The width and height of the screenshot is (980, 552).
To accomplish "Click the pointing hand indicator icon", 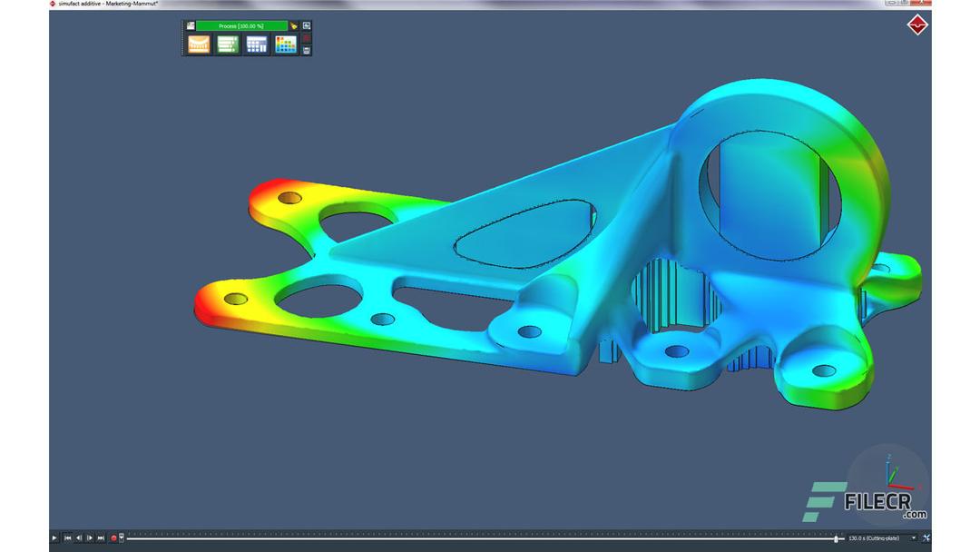I will coord(295,26).
